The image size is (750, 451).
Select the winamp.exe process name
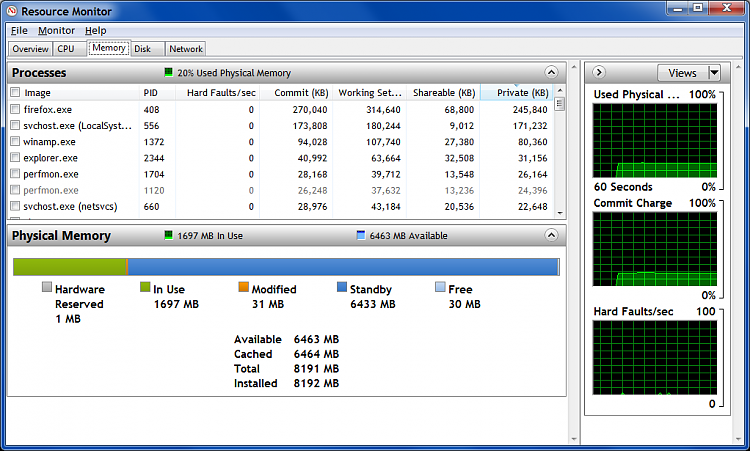[49, 142]
